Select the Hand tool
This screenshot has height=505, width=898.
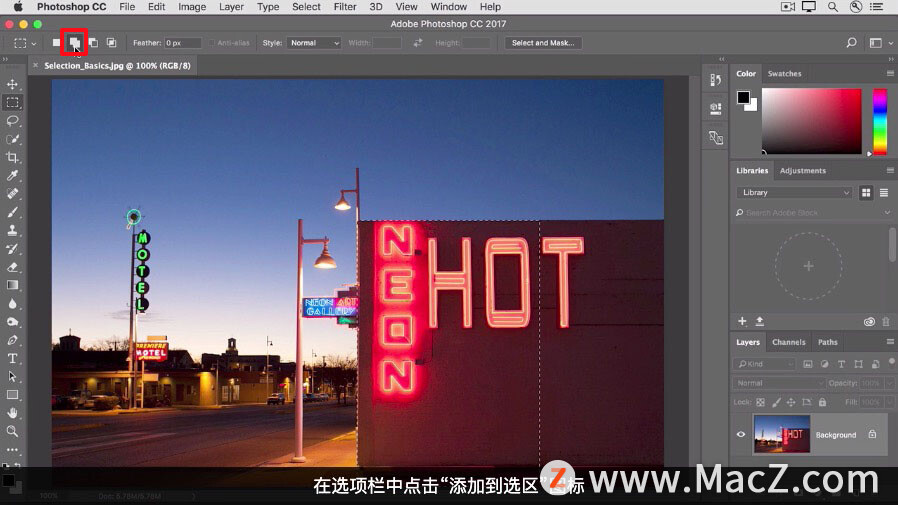12,413
